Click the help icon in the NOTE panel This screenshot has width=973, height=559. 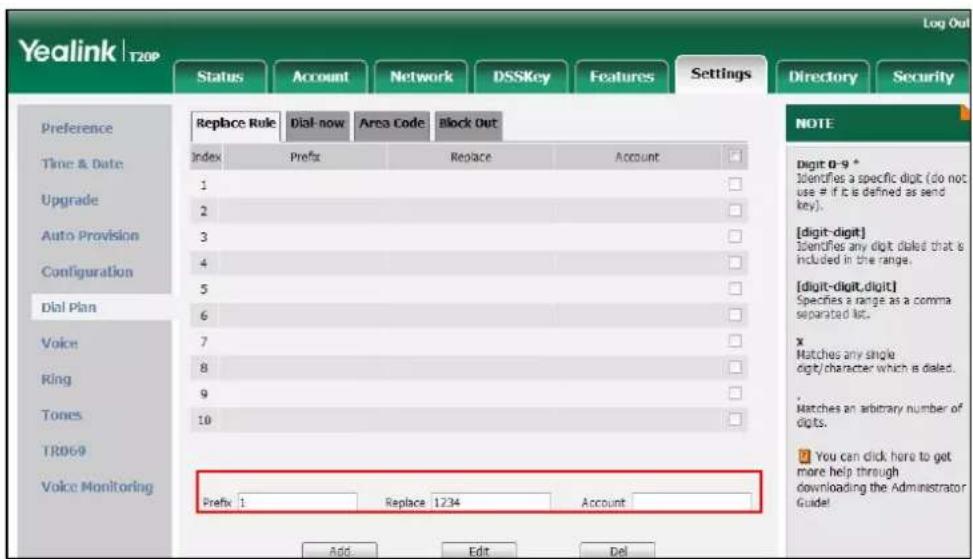[805, 456]
